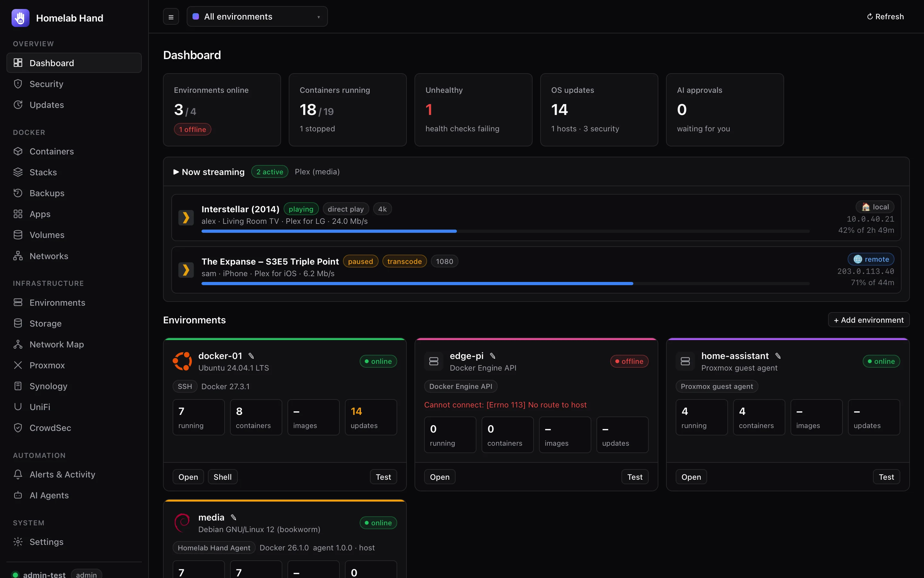The width and height of the screenshot is (924, 578).
Task: Click the edit pencil next to docker-01
Action: point(251,356)
